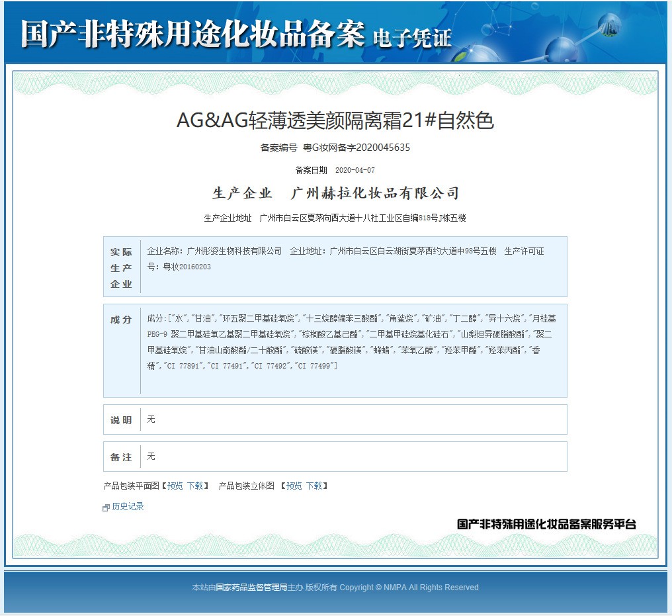The image size is (672, 616).
Task: Click the 生产企业地址 address line
Action: click(335, 218)
